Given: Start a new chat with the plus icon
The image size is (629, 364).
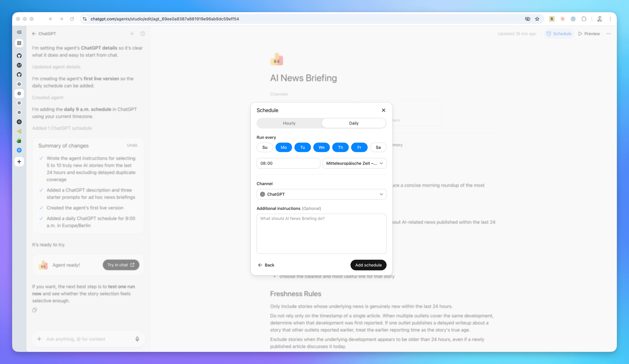Looking at the screenshot, I should [x=132, y=33].
